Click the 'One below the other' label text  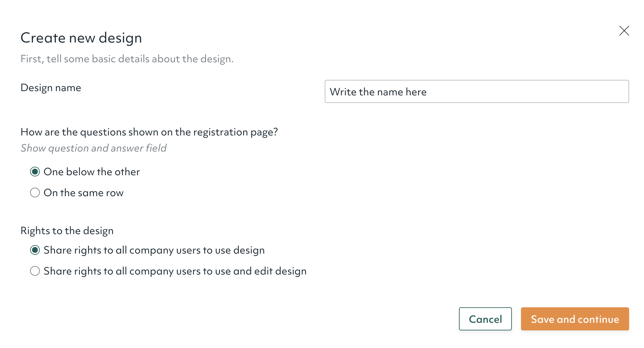pyautogui.click(x=92, y=172)
